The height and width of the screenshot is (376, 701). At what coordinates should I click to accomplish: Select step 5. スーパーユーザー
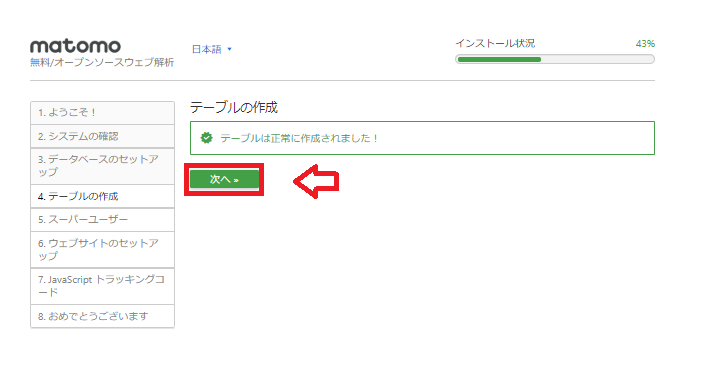[102, 220]
